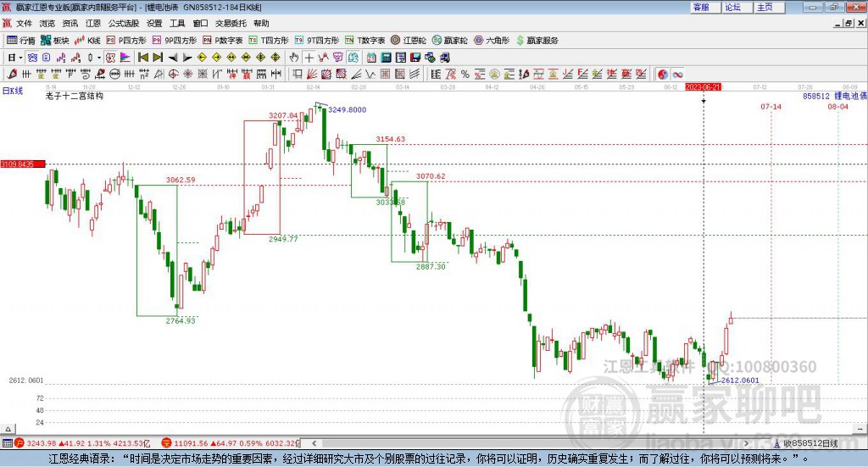This screenshot has height=467, width=868.
Task: Open the 江恩 menu
Action: [x=93, y=23]
